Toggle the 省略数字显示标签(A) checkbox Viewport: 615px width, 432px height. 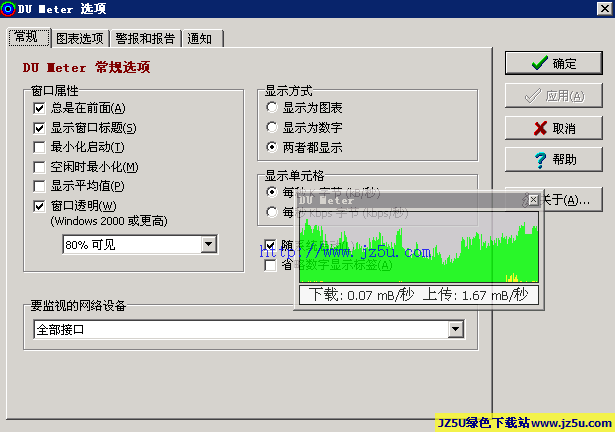tap(270, 265)
